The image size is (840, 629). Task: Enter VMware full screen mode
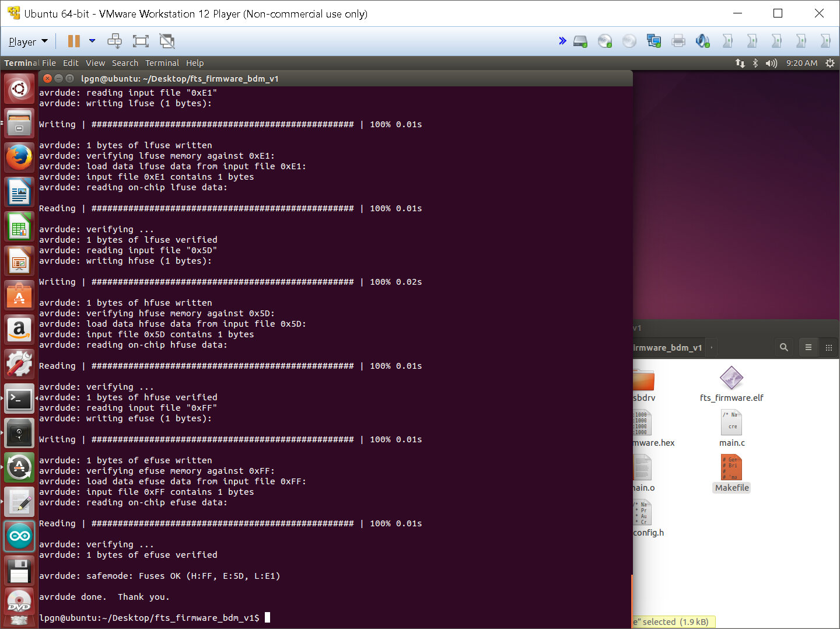pyautogui.click(x=141, y=41)
